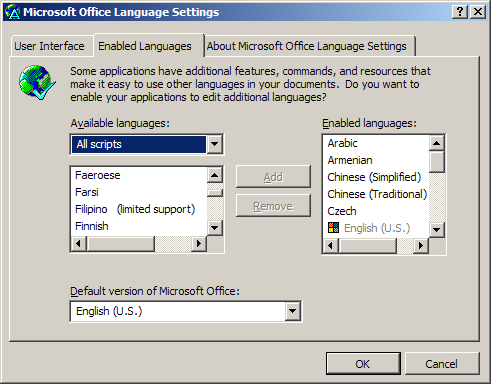Open the All scripts dropdown

pos(215,144)
